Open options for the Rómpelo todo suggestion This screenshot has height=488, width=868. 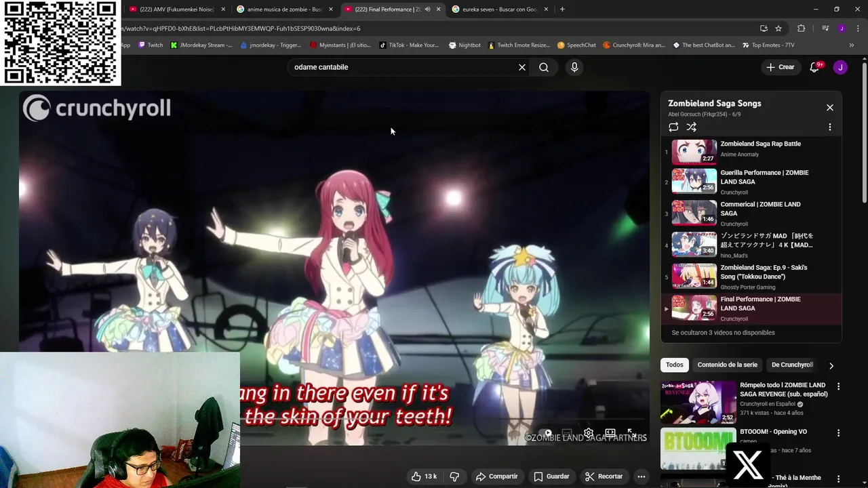[838, 386]
